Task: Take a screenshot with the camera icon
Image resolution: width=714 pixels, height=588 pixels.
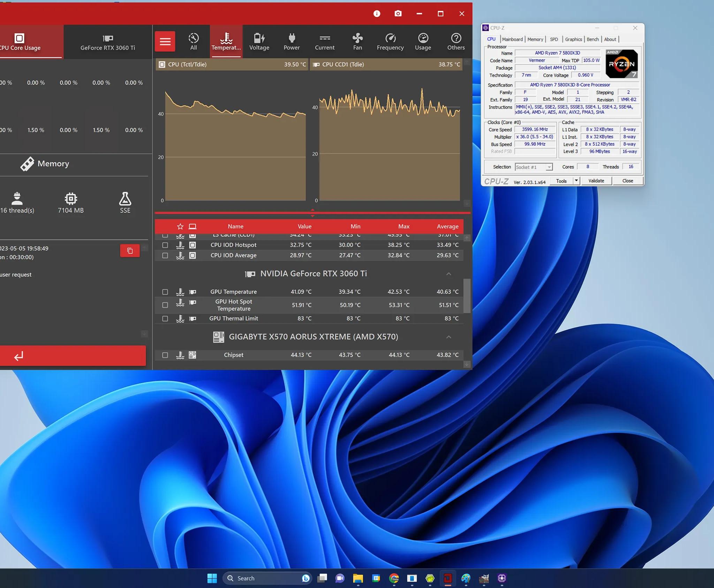Action: (398, 14)
